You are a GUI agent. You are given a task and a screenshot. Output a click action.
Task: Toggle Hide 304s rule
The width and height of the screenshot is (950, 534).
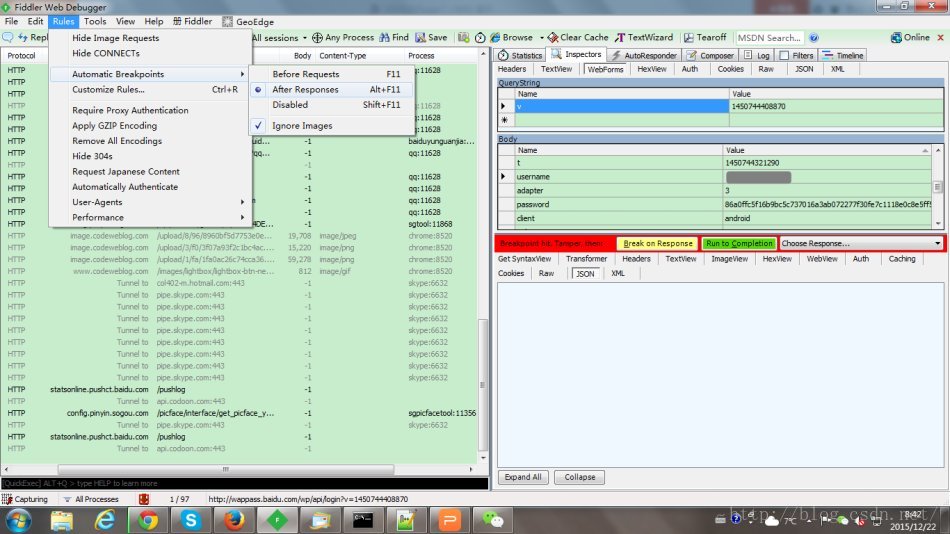pos(150,156)
